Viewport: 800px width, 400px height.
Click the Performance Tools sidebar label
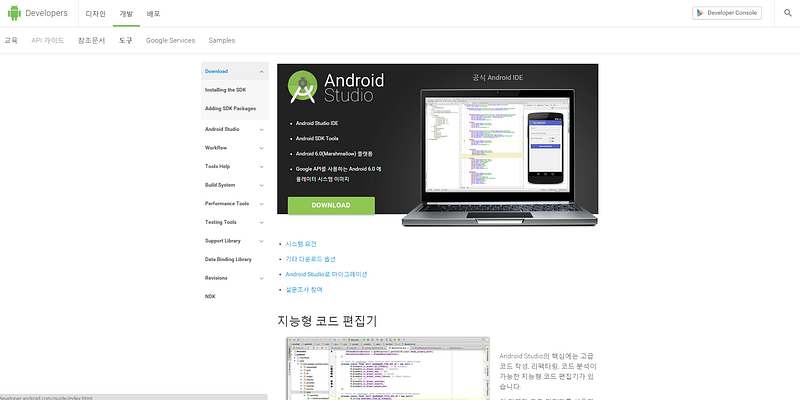tap(227, 204)
